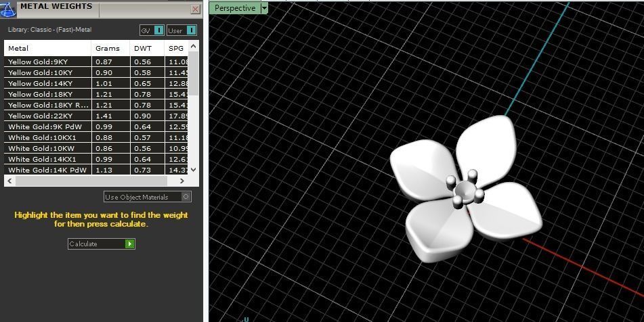Sort by the Grams column header
The image size is (644, 322).
pos(110,48)
